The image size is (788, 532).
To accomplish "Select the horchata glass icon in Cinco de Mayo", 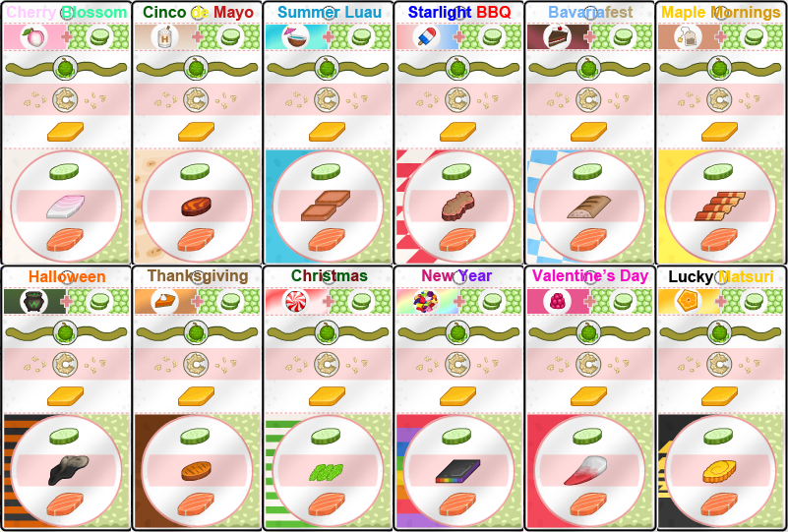I will 164,37.
